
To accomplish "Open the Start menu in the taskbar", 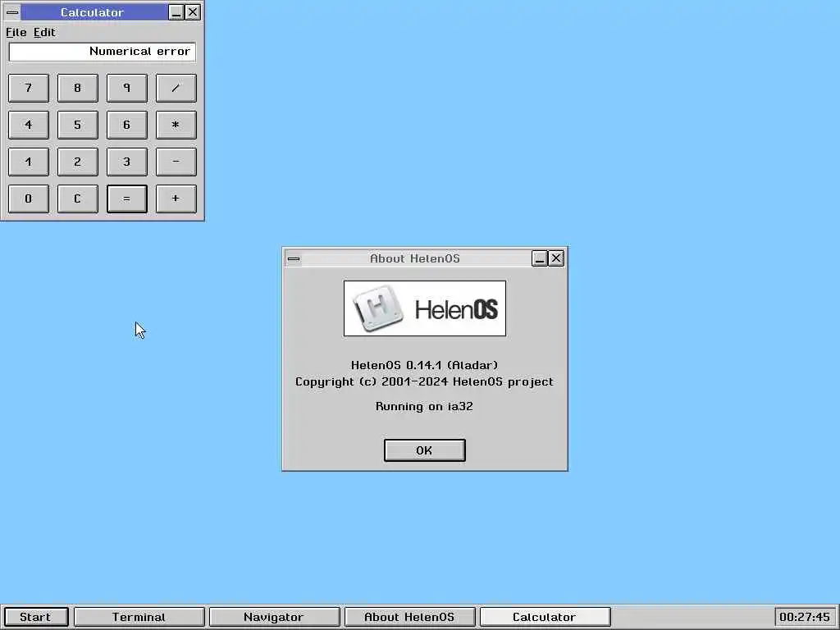I will [35, 617].
